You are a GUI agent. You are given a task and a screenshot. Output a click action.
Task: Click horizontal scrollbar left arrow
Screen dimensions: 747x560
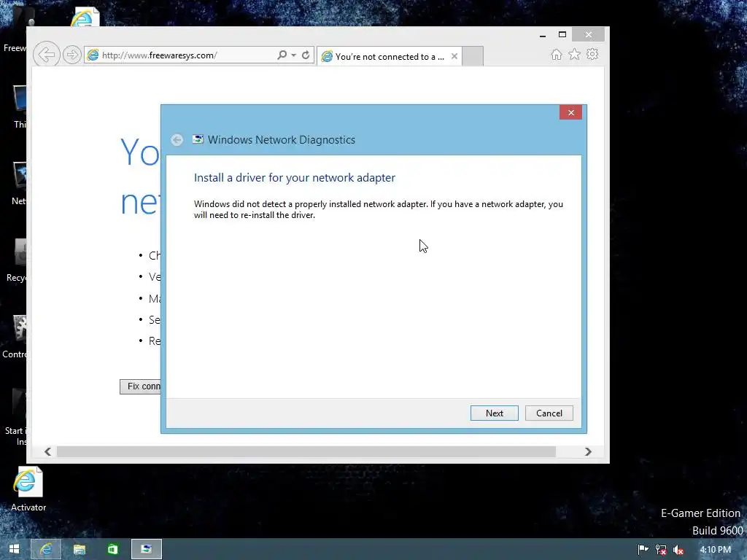click(x=47, y=451)
